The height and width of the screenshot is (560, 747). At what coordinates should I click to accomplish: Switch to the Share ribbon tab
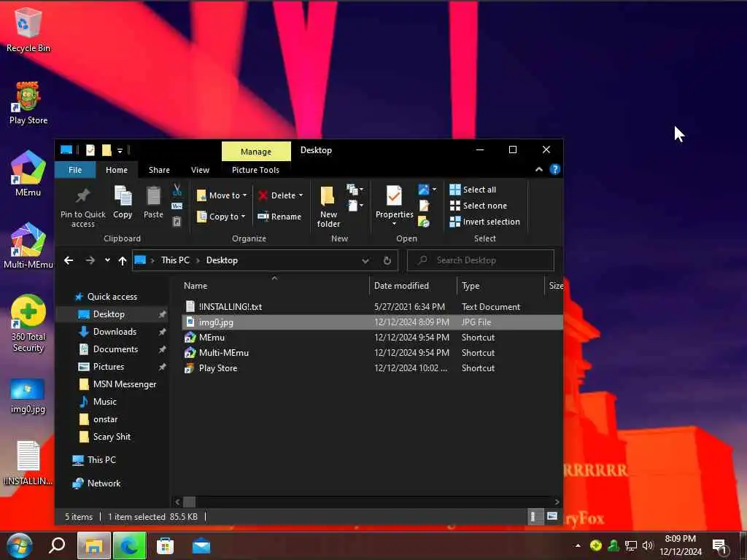click(x=159, y=170)
